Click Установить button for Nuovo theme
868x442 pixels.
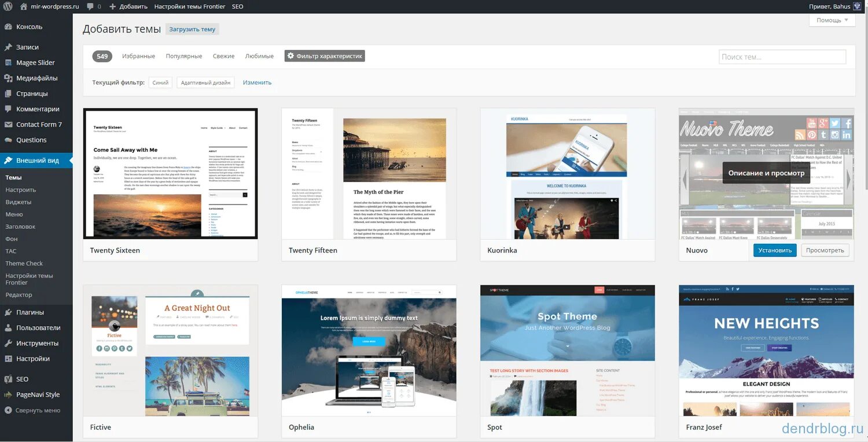(775, 250)
